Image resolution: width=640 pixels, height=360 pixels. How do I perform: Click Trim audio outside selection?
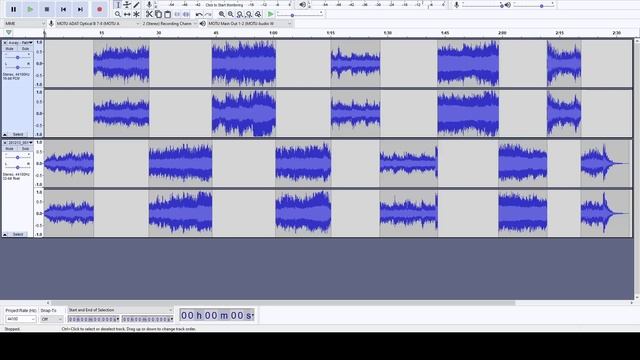(x=177, y=14)
